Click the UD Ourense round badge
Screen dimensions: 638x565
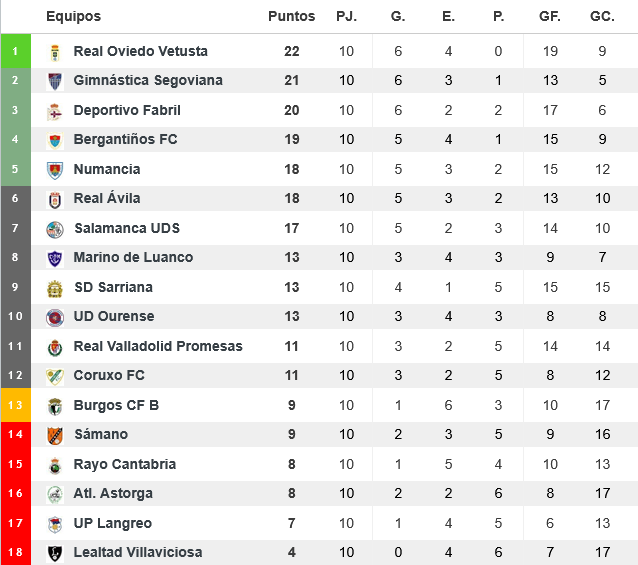[55, 317]
